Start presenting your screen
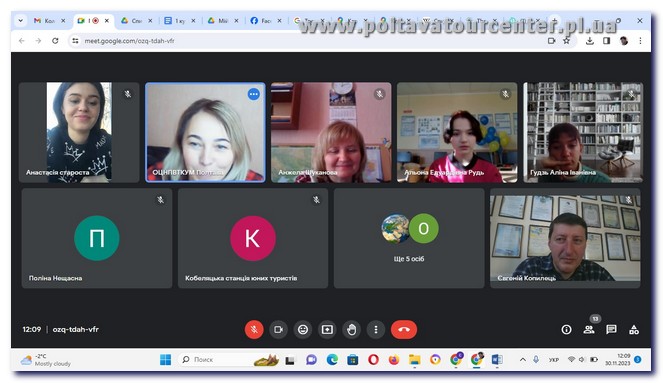This screenshot has width=663, height=383. coord(327,329)
